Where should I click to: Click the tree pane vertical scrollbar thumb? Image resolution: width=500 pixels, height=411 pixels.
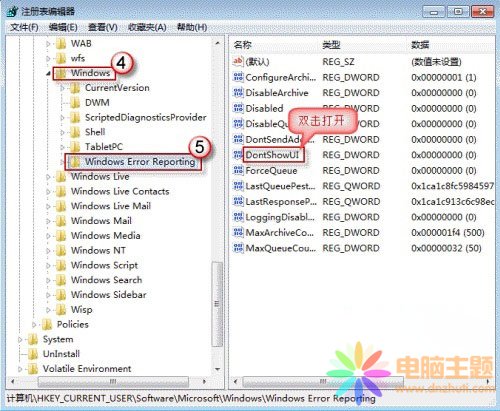(x=217, y=304)
